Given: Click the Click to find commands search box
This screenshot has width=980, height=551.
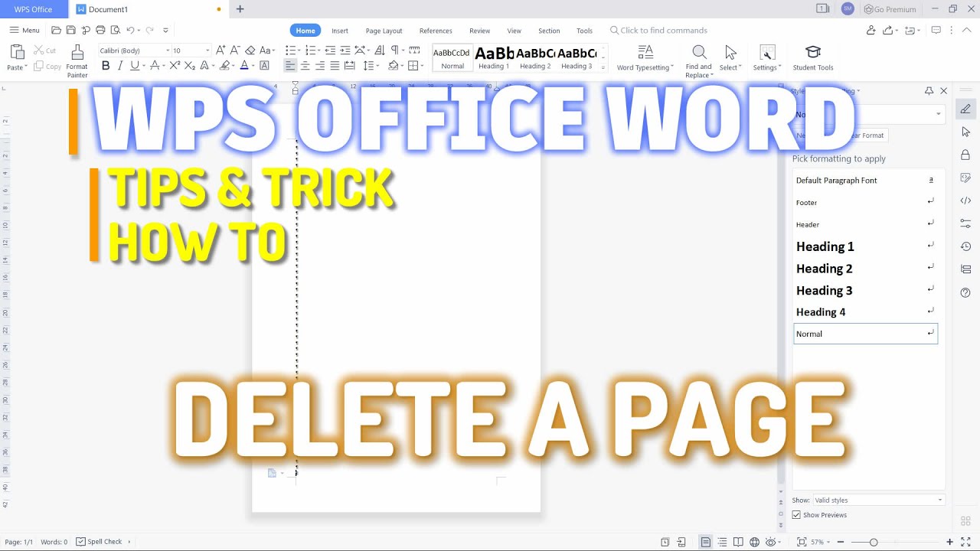Looking at the screenshot, I should click(x=658, y=31).
